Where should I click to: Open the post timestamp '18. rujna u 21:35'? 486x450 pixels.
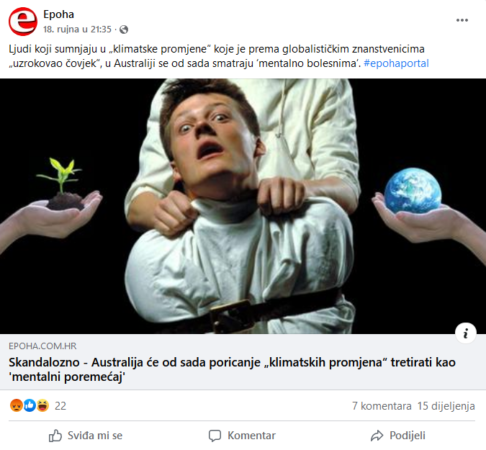coord(77,30)
